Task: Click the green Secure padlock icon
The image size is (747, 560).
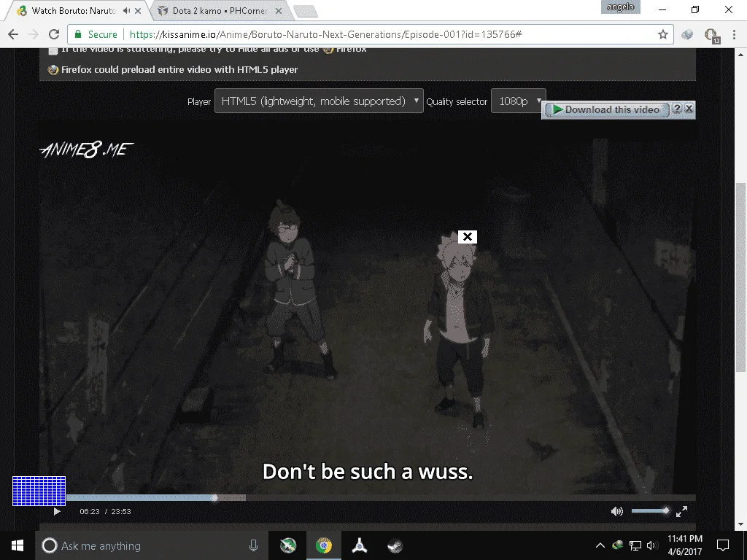Action: 77,34
